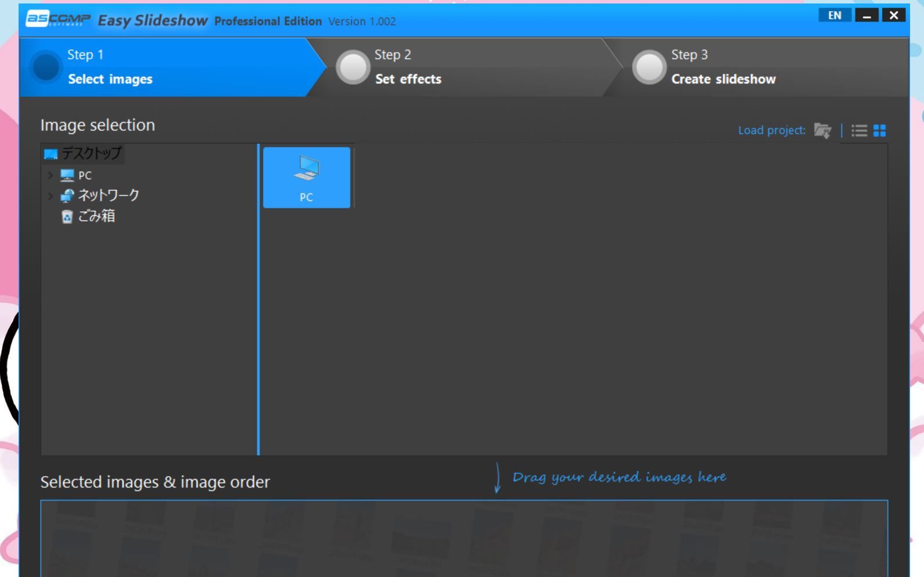Image resolution: width=924 pixels, height=577 pixels.
Task: Expand the ネットワーク tree node
Action: (x=50, y=196)
